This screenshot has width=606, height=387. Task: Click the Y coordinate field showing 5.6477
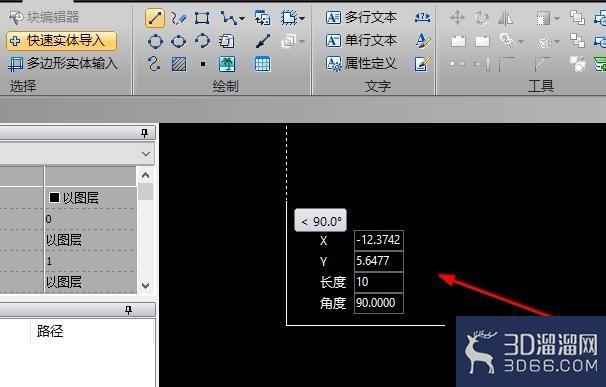click(378, 261)
